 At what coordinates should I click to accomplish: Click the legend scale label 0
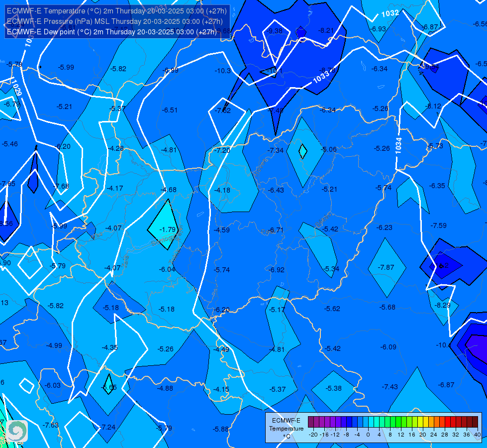click(x=368, y=435)
